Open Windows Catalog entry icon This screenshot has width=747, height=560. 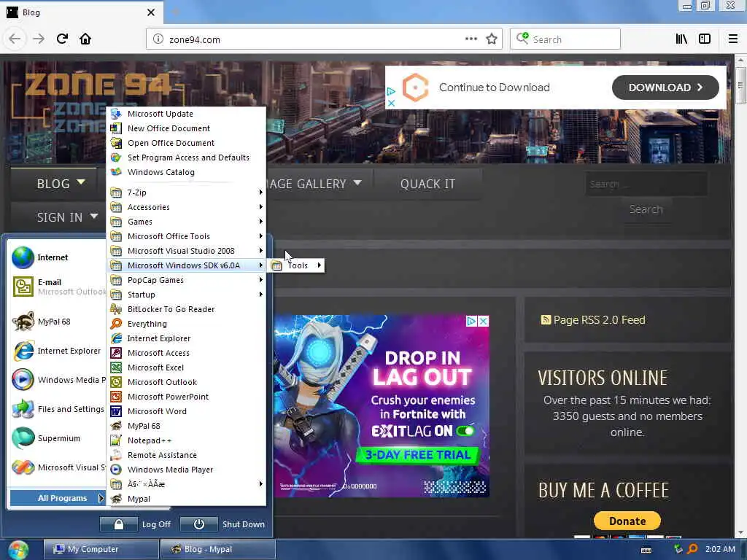[x=116, y=172]
